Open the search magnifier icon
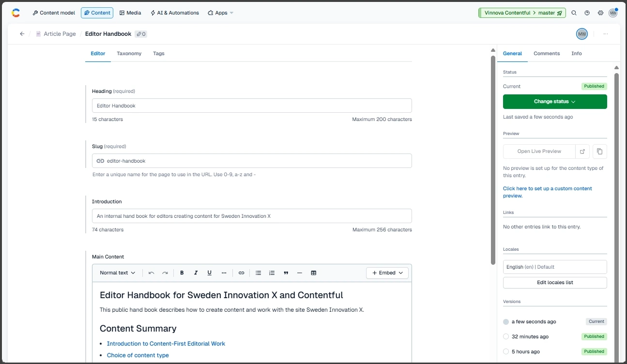This screenshot has width=627, height=364. pyautogui.click(x=574, y=13)
